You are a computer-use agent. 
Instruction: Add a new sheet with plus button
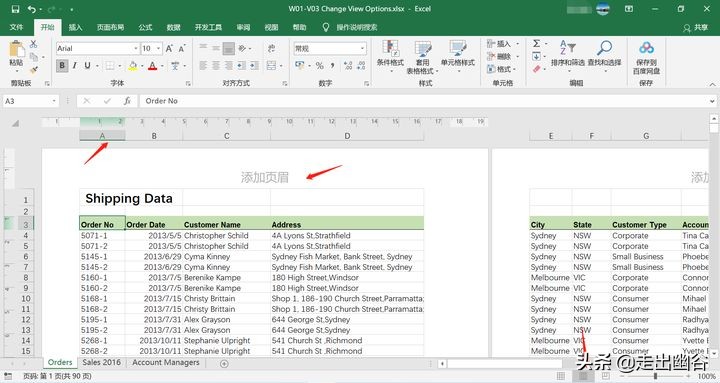coord(224,363)
